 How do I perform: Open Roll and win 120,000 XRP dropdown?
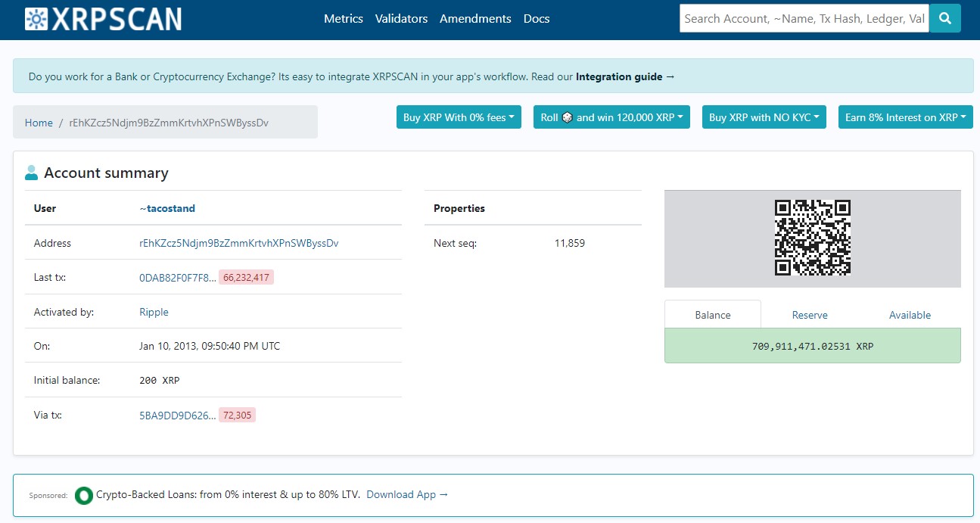[x=611, y=117]
